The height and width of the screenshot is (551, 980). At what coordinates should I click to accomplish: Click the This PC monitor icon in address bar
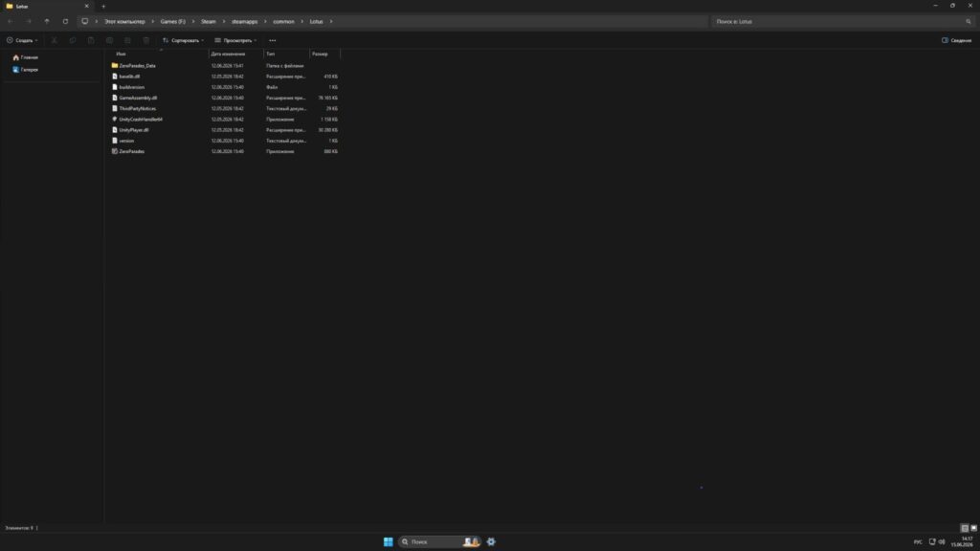[x=85, y=21]
